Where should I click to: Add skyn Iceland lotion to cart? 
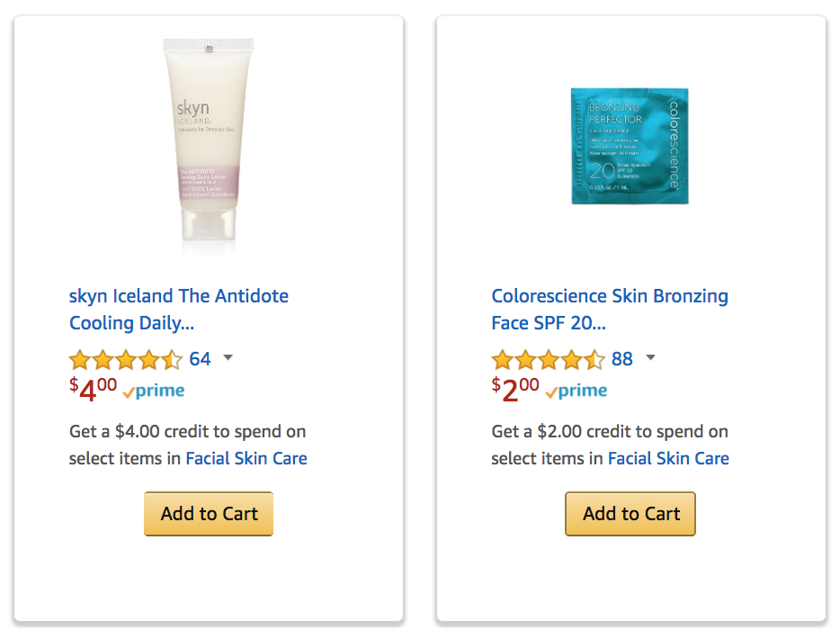click(x=209, y=514)
